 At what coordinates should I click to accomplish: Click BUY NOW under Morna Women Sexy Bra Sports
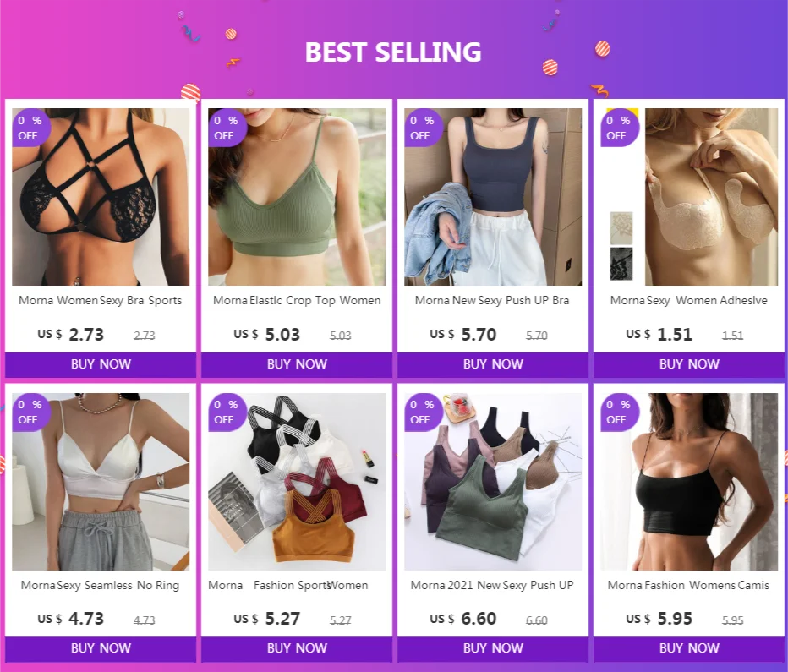point(101,364)
